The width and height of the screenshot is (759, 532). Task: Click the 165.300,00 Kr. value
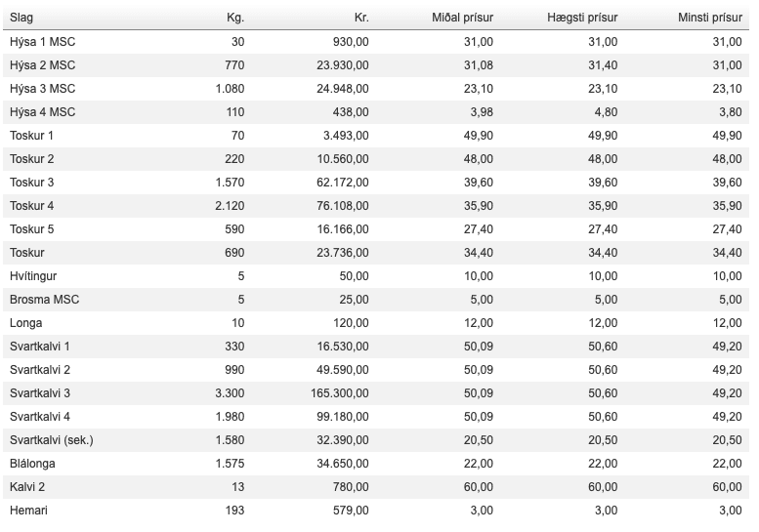(x=338, y=393)
